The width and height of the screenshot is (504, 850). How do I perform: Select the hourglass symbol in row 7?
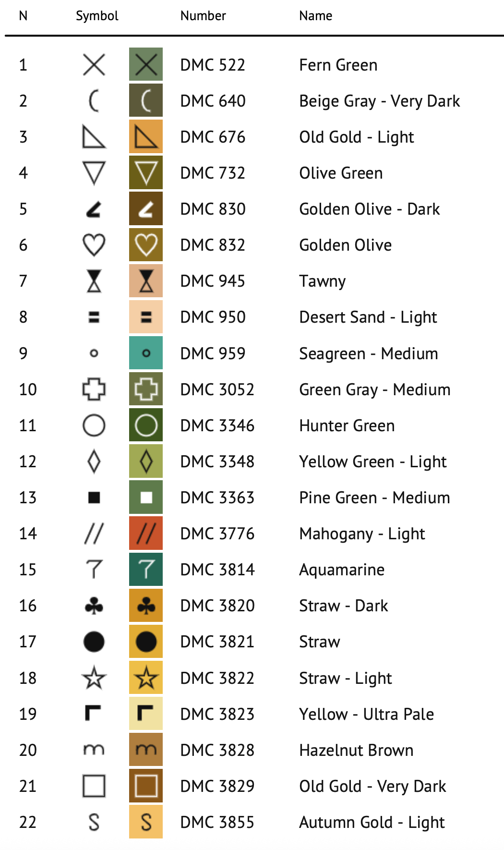[94, 281]
